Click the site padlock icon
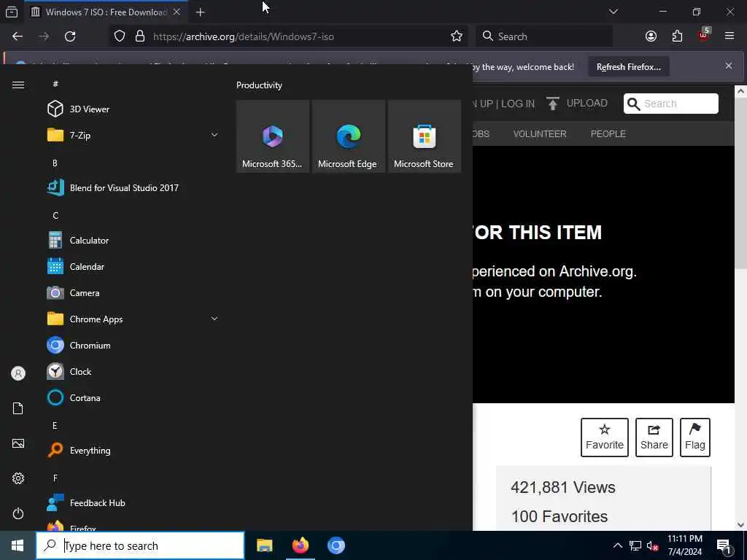Viewport: 747px width, 560px height. pyautogui.click(x=139, y=36)
